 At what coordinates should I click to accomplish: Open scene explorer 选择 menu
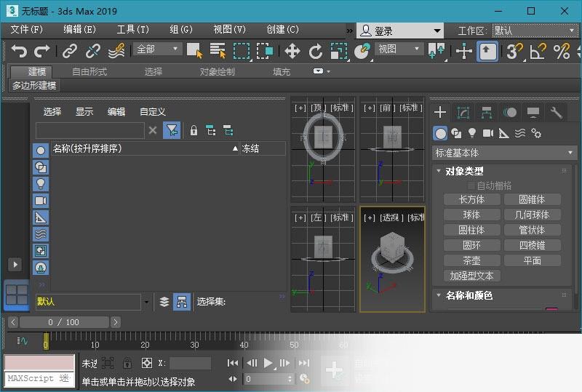pyautogui.click(x=52, y=112)
